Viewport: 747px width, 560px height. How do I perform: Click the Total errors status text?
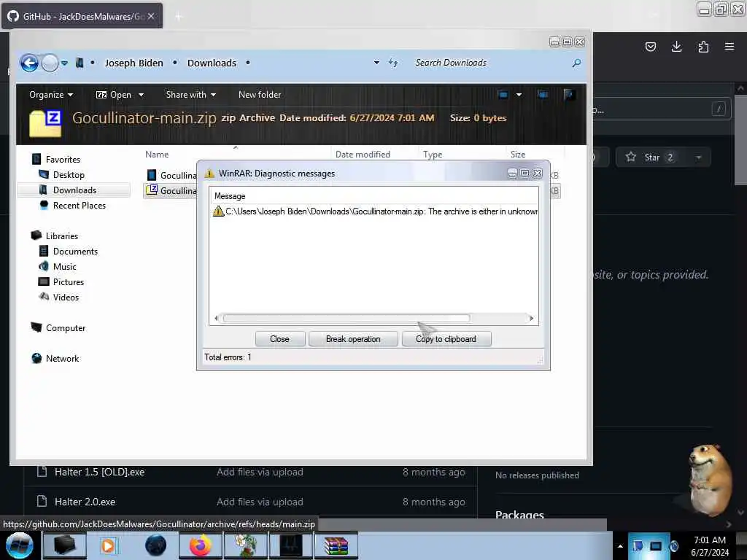228,357
